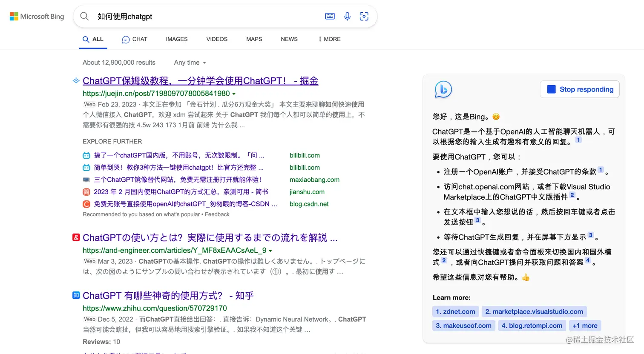644x354 pixels.
Task: Open 2023 年 2 月国内使用ChatGPT link
Action: (x=181, y=192)
